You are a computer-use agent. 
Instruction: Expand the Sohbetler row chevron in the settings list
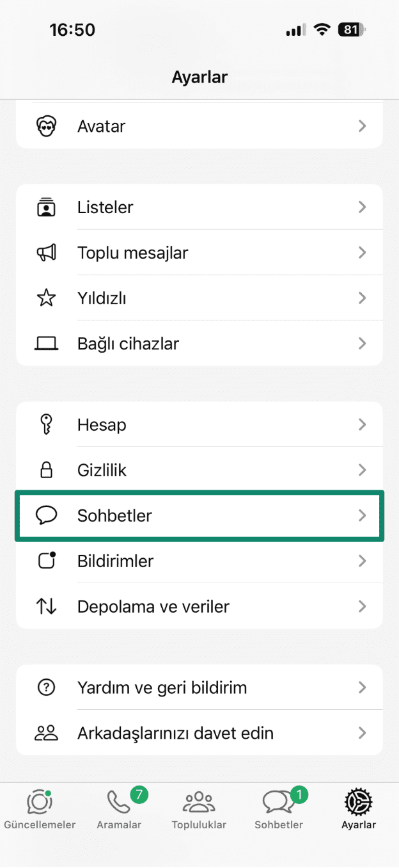pos(362,515)
